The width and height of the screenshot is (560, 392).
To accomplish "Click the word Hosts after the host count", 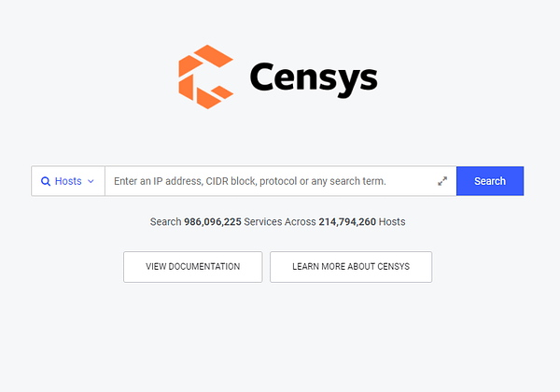I will click(x=392, y=222).
